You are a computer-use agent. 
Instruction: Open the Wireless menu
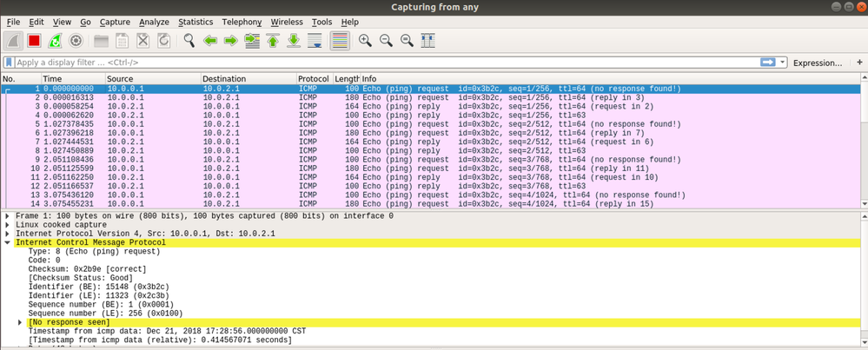(287, 22)
